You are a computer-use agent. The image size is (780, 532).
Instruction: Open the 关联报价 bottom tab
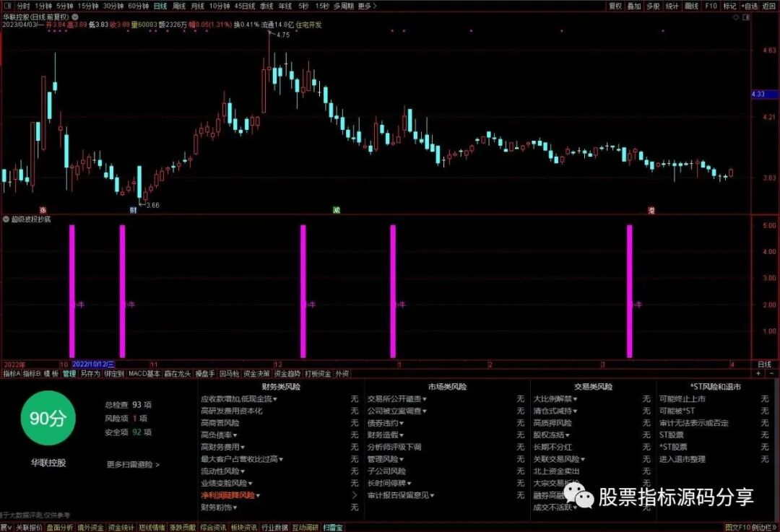point(29,528)
